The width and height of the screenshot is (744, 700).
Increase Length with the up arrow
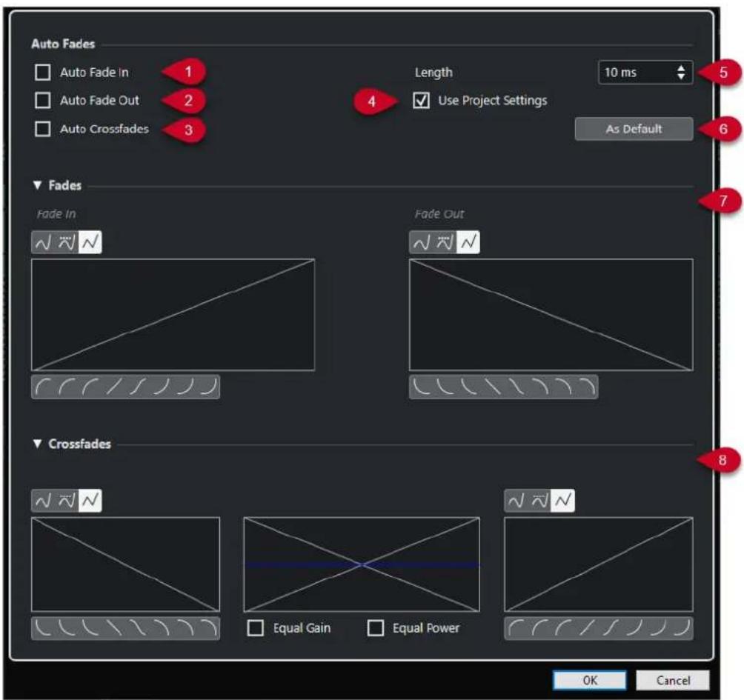pyautogui.click(x=681, y=68)
